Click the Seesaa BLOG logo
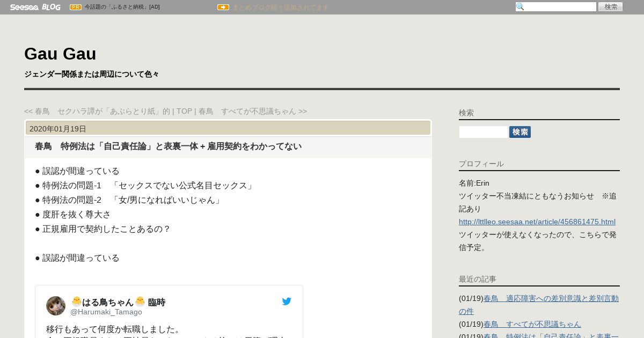Screen dimensions: 644x338 tap(35, 7)
